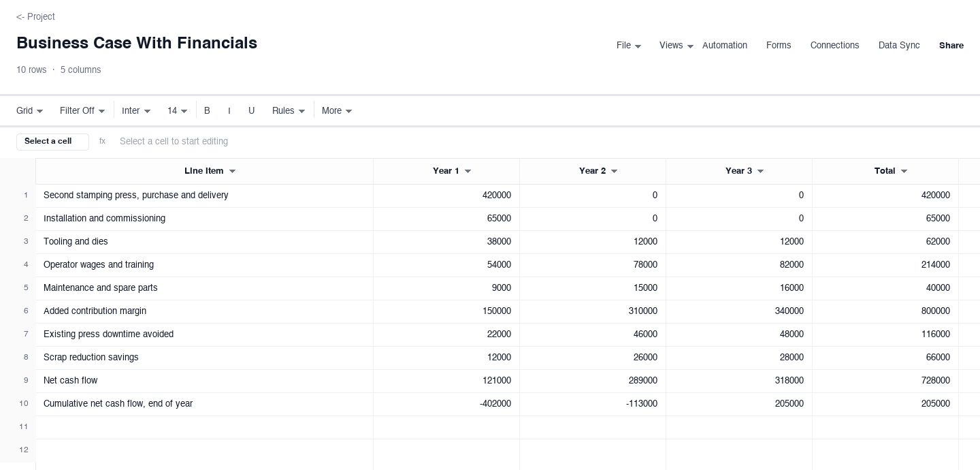The height and width of the screenshot is (470, 980).
Task: Select Year 3 value 340000
Action: pos(739,311)
